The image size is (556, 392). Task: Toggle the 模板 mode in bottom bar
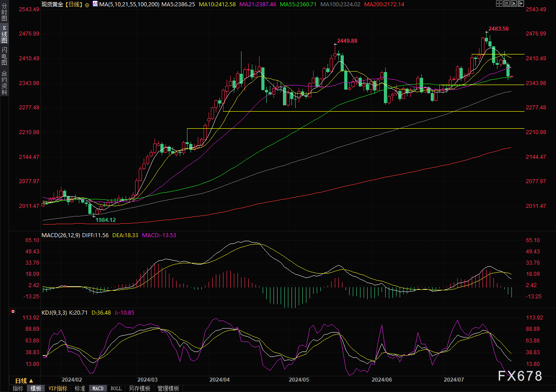point(36,388)
